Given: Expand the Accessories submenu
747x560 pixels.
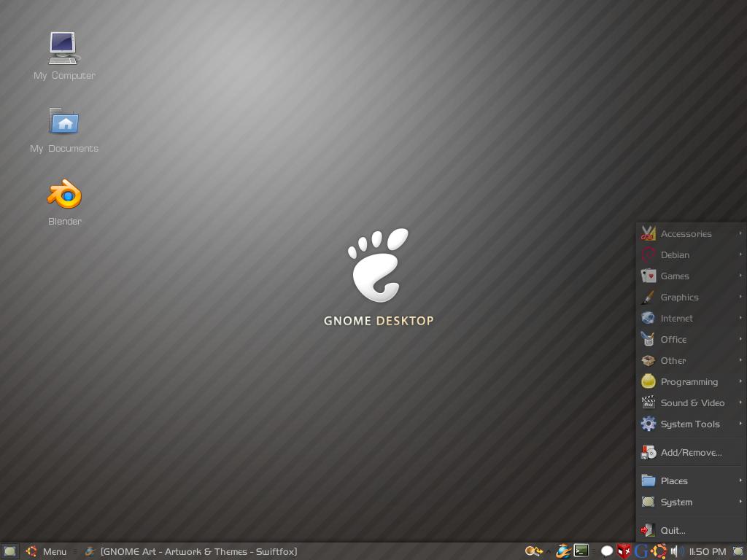Looking at the screenshot, I should pos(692,233).
